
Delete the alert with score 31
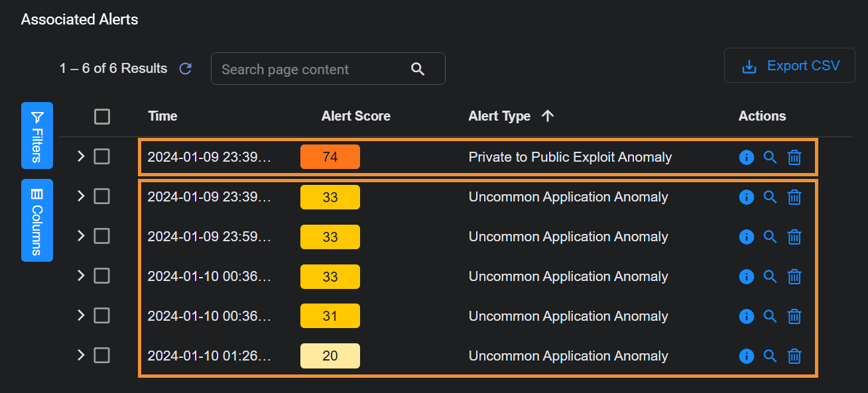coord(794,316)
